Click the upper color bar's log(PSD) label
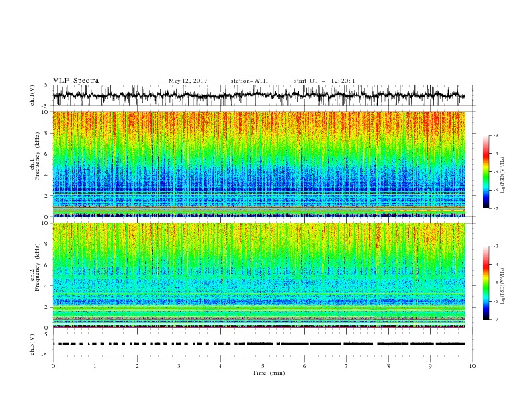This screenshot has width=532, height=411. (502, 175)
